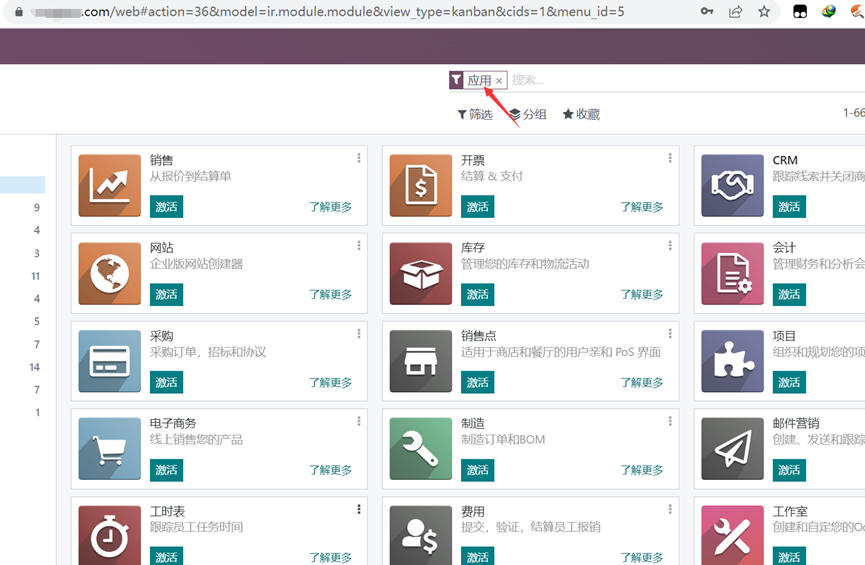865x565 pixels.
Task: Click the 费用 person dollar icon
Action: [x=421, y=535]
